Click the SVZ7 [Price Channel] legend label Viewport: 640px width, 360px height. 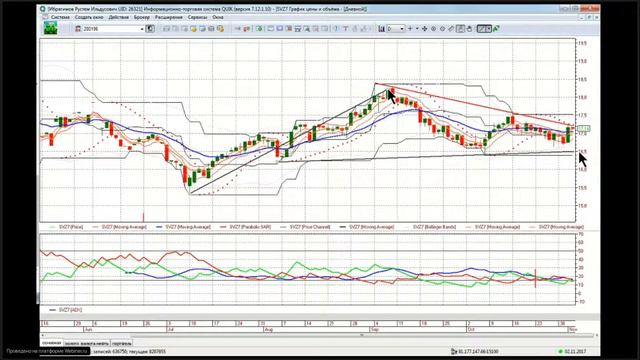pyautogui.click(x=310, y=227)
